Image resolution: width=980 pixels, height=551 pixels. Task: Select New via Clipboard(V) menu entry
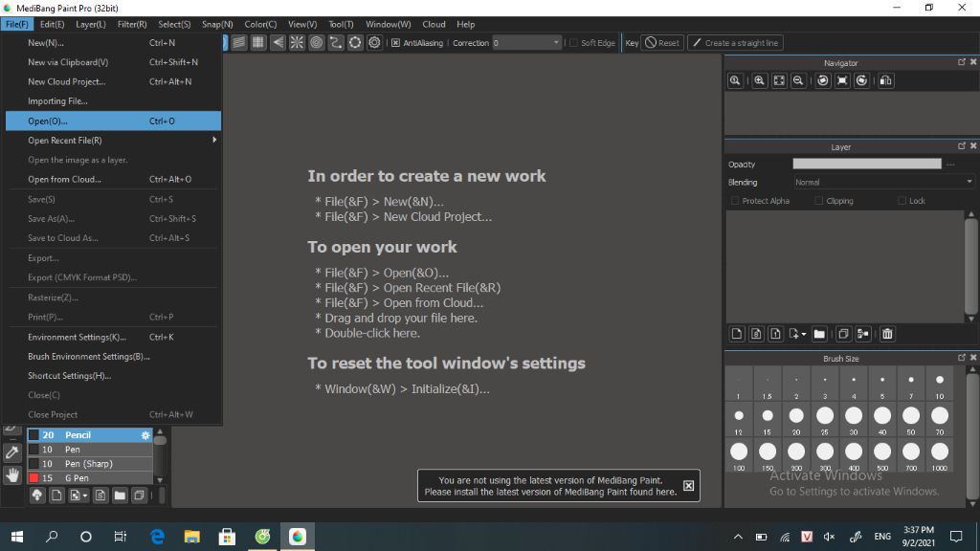click(113, 62)
